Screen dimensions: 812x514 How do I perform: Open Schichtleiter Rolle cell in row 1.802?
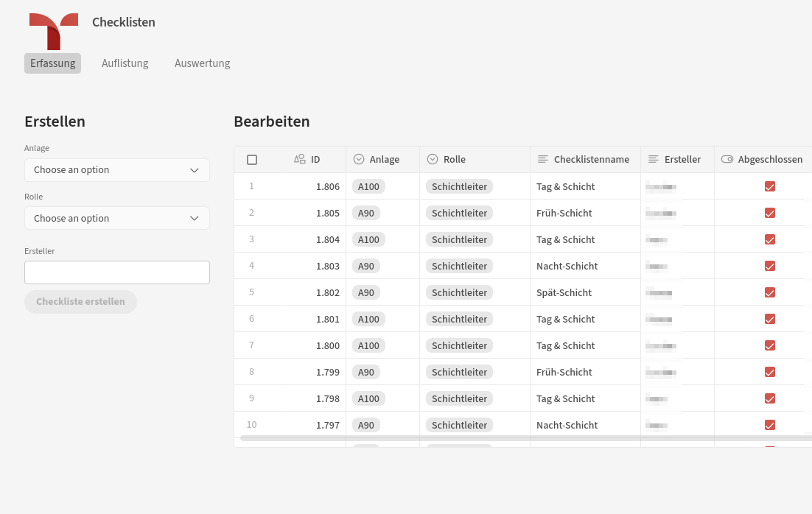(475, 292)
